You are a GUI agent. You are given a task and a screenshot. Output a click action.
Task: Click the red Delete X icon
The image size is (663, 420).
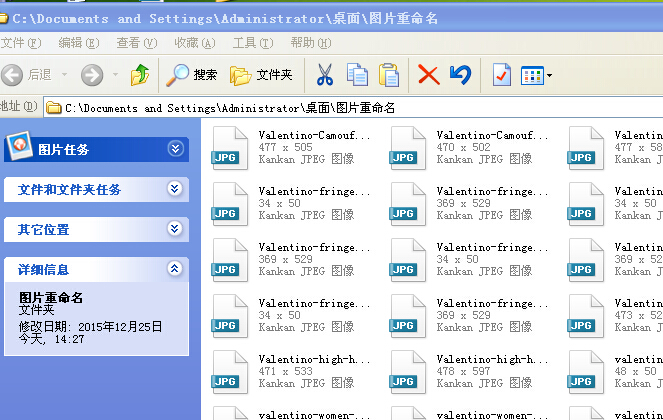(429, 75)
